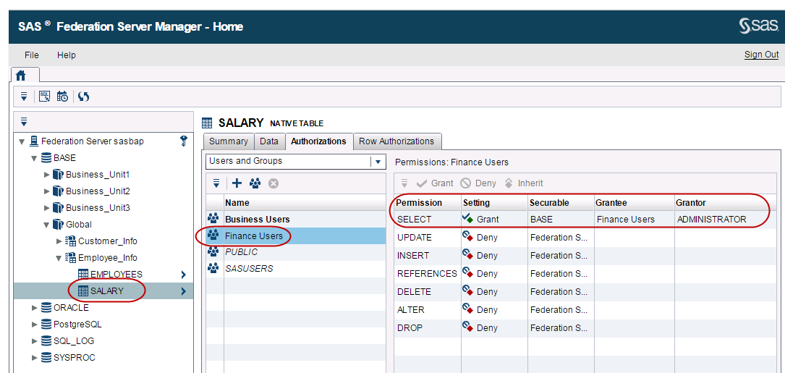Click the Customer_Info schema icon
The image size is (796, 384).
pyautogui.click(x=71, y=241)
